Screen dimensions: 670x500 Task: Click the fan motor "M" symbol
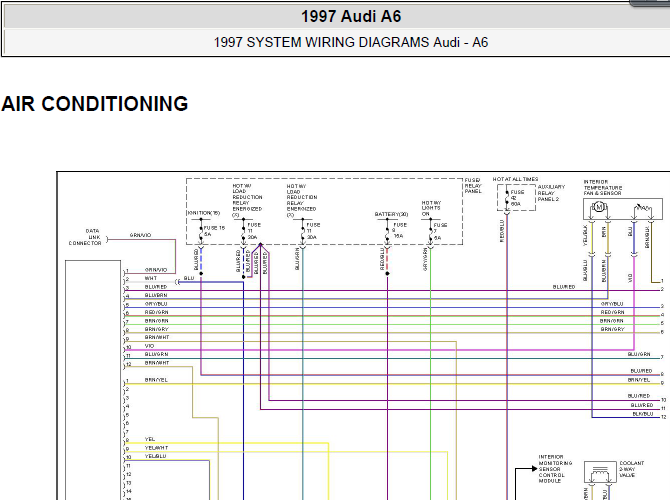(x=599, y=207)
